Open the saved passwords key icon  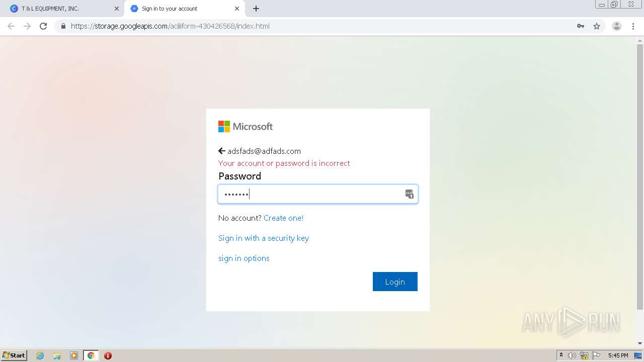coord(581,26)
